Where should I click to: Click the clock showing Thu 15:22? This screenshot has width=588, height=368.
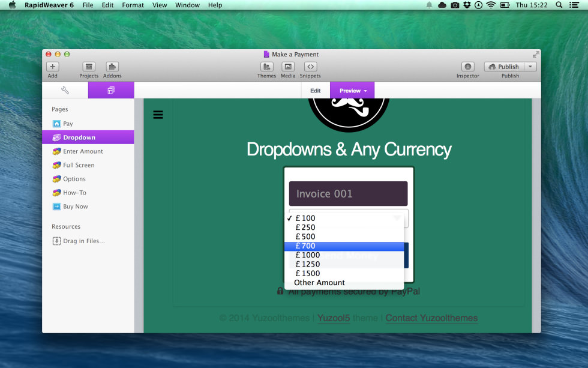(532, 5)
